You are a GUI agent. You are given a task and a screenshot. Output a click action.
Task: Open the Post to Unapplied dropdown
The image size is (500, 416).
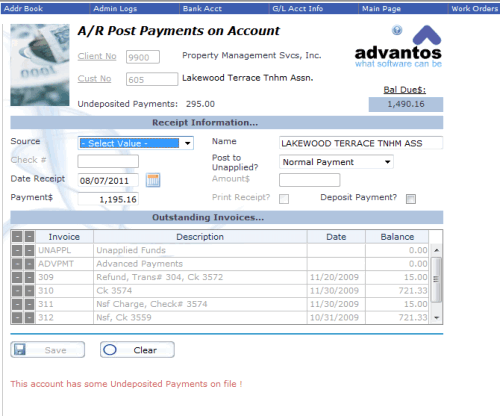(x=336, y=162)
